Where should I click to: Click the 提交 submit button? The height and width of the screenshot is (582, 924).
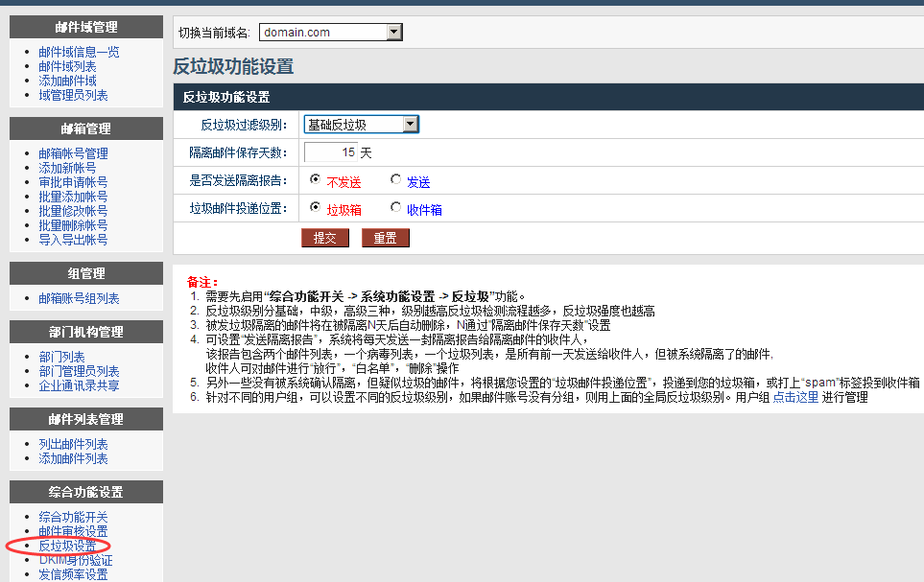click(324, 238)
